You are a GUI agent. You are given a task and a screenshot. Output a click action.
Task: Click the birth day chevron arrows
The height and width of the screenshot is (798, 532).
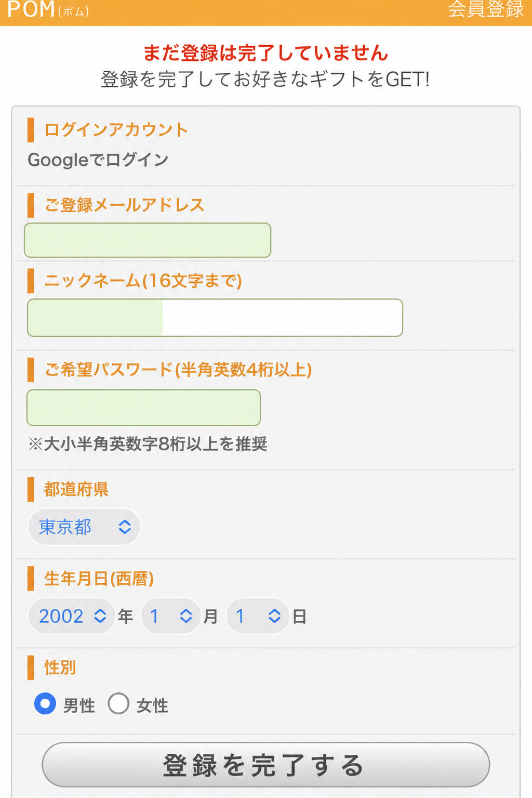point(274,616)
